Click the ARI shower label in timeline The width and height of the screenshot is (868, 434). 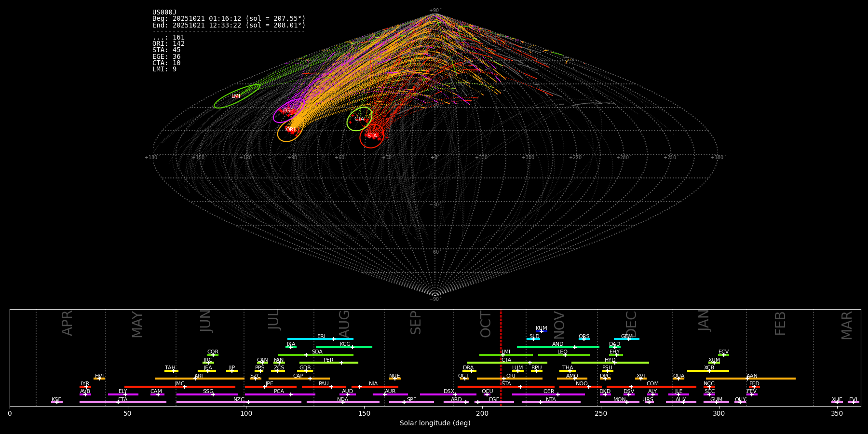click(199, 376)
